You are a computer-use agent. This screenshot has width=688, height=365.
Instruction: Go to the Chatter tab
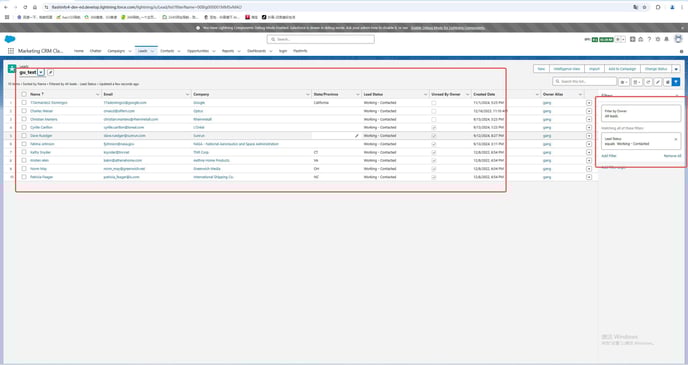tap(95, 51)
